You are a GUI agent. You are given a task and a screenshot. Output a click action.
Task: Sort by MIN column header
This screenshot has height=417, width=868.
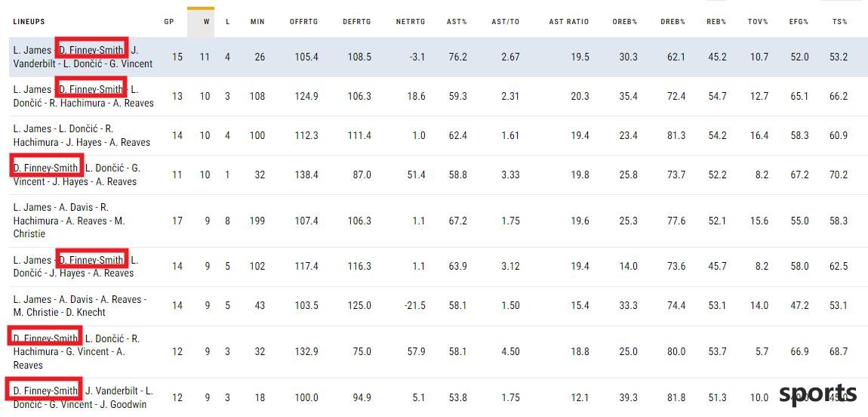[x=257, y=22]
